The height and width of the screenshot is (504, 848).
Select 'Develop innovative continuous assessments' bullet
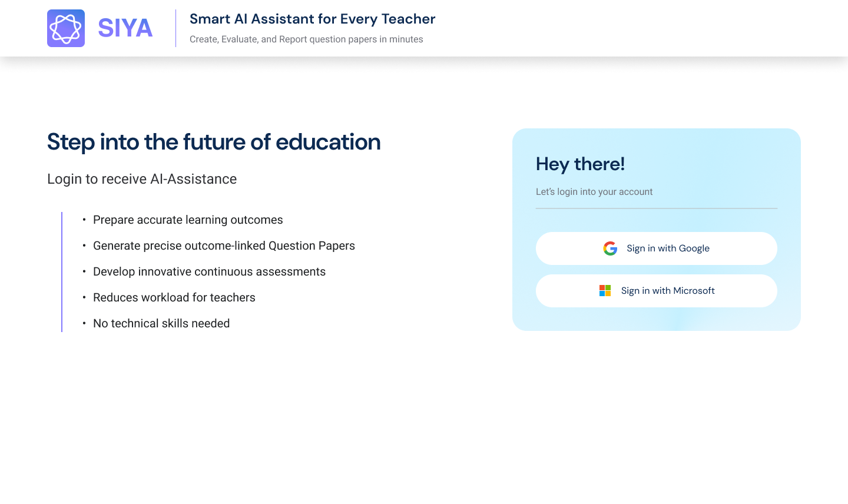[x=209, y=271]
